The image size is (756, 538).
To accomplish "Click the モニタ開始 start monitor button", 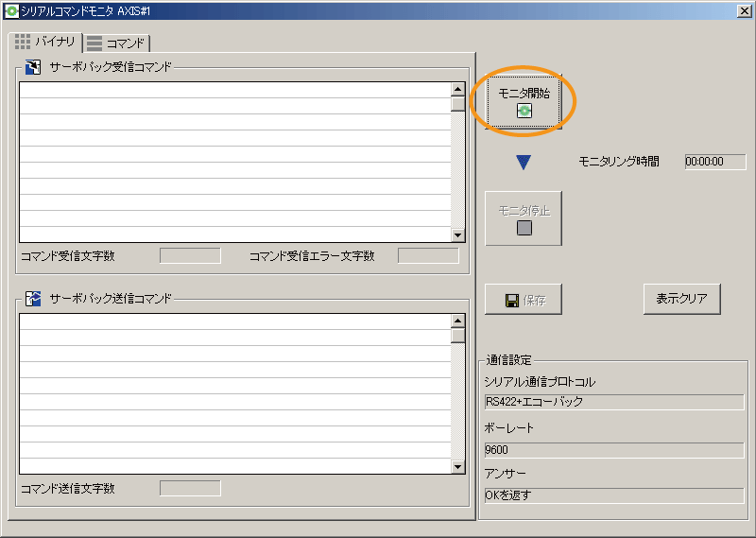I will [524, 99].
